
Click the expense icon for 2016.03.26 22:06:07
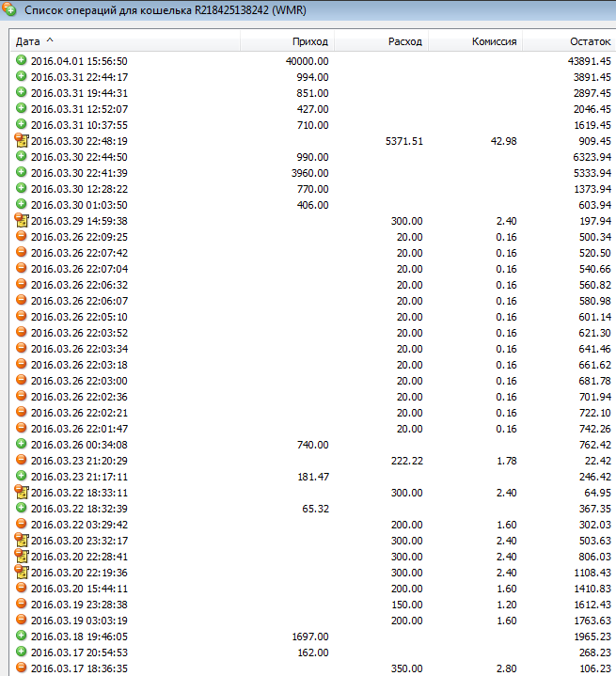click(x=21, y=300)
